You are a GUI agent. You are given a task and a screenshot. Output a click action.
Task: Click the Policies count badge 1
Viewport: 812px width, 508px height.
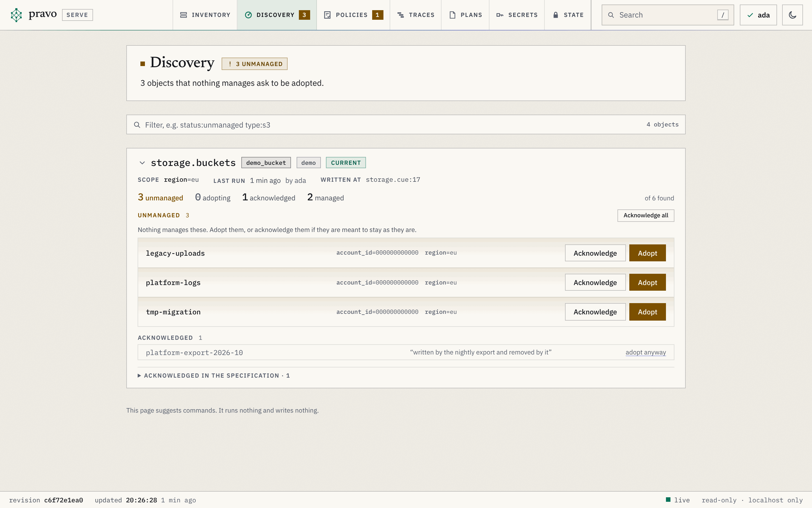[x=378, y=15]
